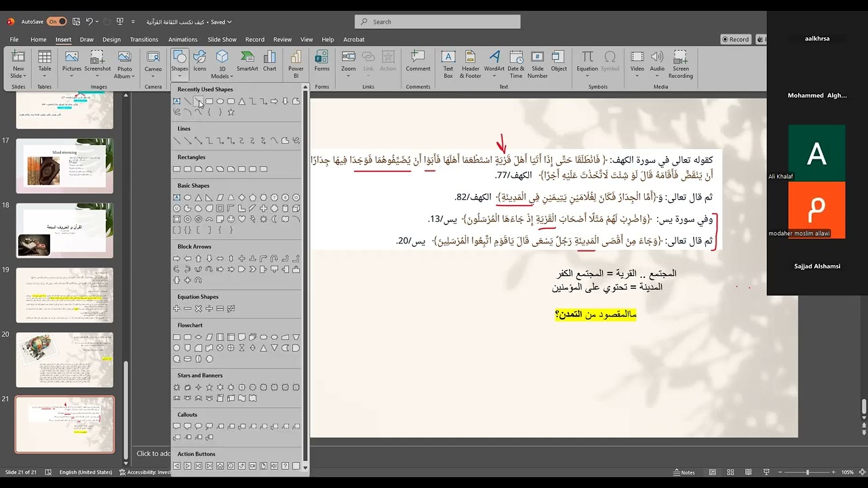Take a Screenshot from the ribbon
Screen dimensions: 868x488
98,64
